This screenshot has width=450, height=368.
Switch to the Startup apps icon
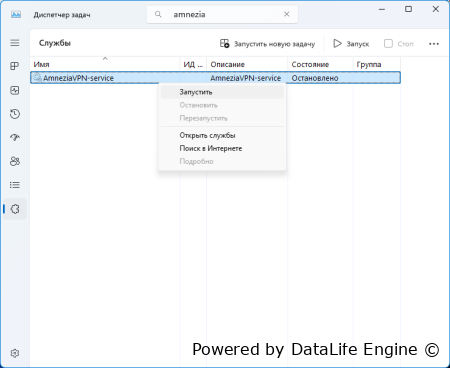(15, 137)
